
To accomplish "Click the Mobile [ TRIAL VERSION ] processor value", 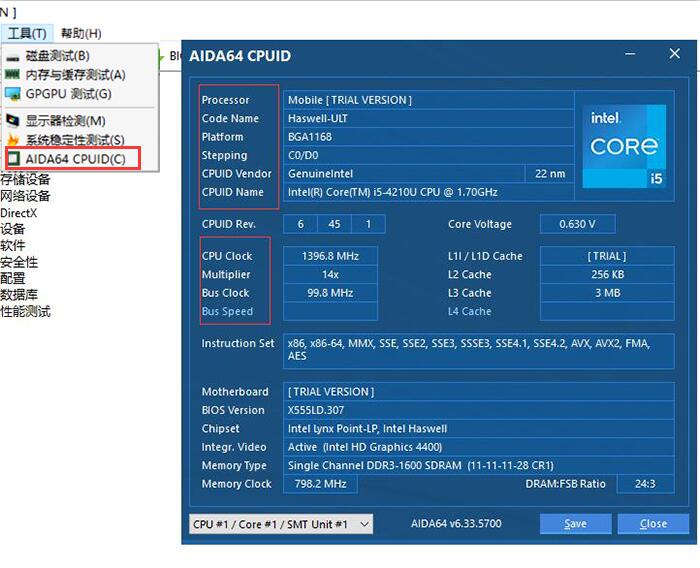I will point(429,100).
